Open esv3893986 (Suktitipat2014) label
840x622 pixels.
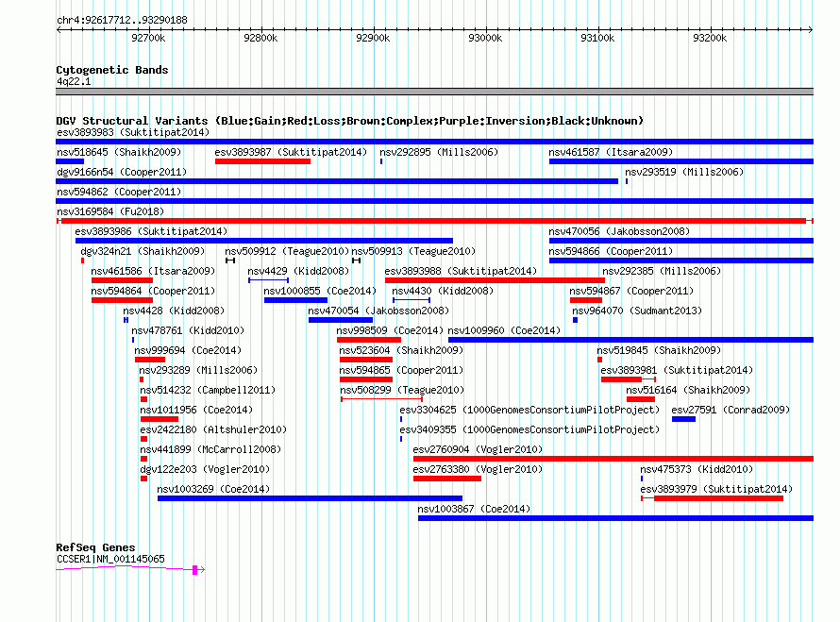[151, 231]
